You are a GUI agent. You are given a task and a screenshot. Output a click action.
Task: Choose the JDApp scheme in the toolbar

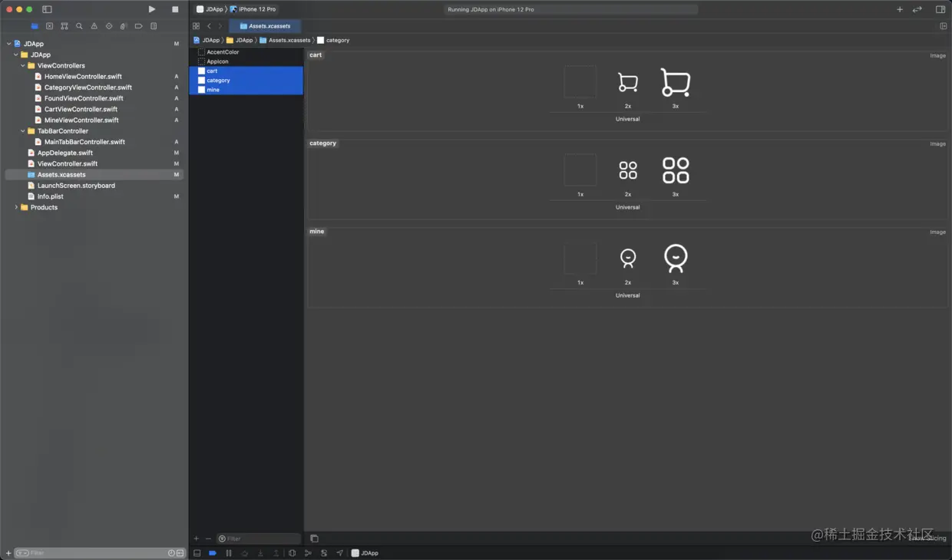pyautogui.click(x=210, y=9)
